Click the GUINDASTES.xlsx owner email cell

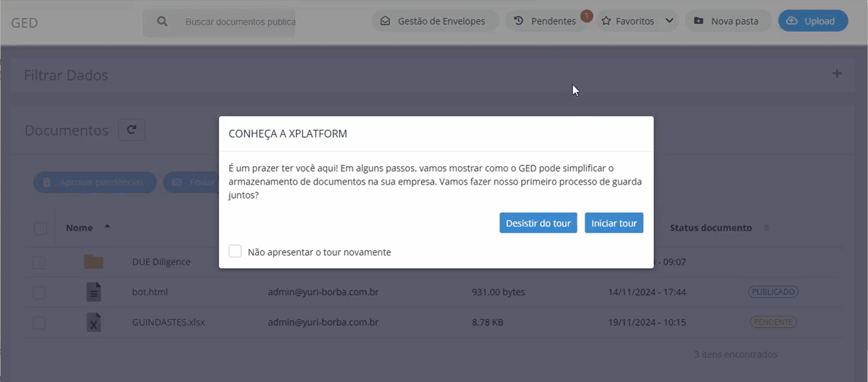323,322
